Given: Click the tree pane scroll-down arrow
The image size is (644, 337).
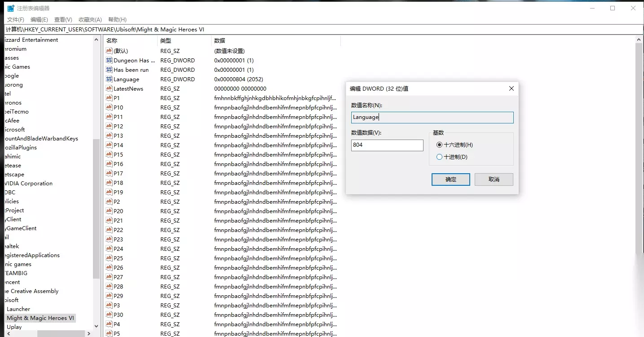Looking at the screenshot, I should (96, 326).
